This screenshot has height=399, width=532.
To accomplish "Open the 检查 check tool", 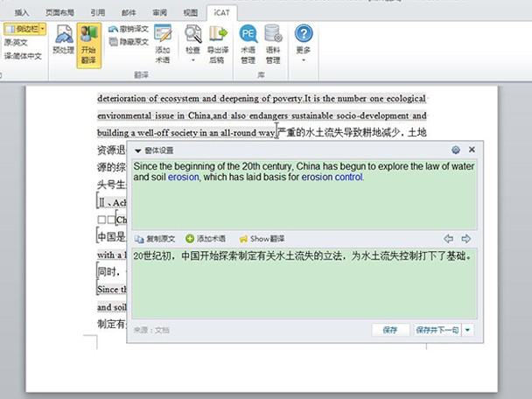I will 193,39.
